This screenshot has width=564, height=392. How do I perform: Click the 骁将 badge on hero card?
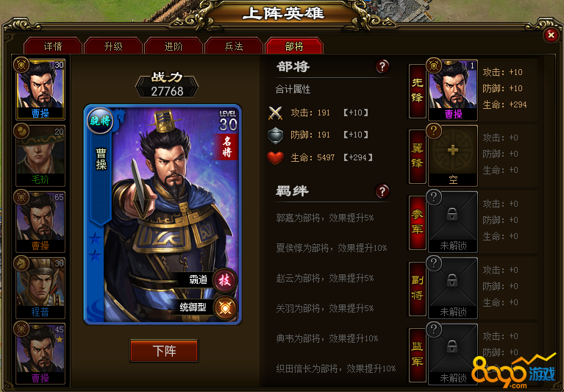100,121
